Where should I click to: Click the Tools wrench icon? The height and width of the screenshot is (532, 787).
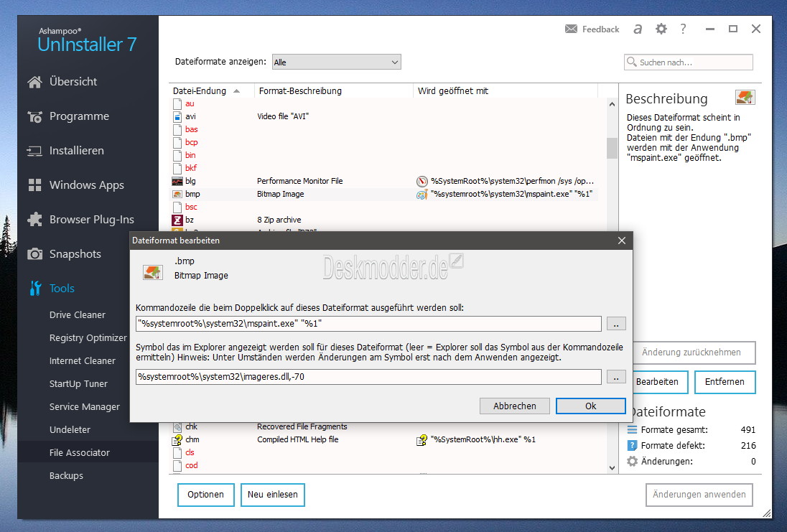pyautogui.click(x=35, y=288)
